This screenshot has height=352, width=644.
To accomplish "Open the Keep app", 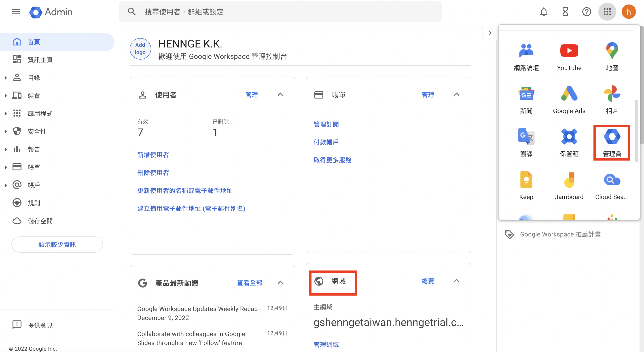I will (526, 186).
